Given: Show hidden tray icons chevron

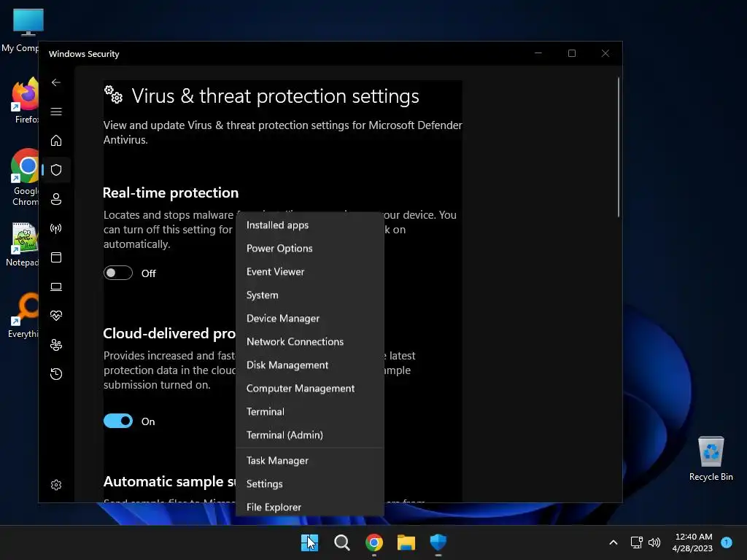Looking at the screenshot, I should [x=614, y=542].
